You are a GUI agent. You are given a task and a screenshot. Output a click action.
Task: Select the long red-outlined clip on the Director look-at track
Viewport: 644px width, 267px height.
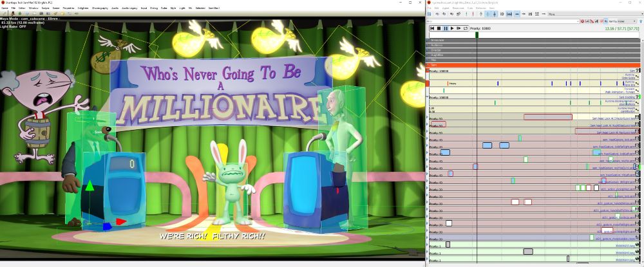pos(548,117)
